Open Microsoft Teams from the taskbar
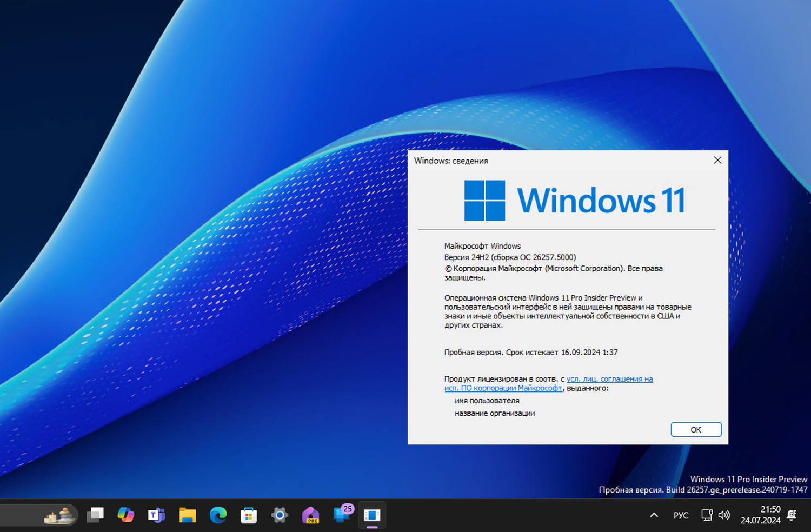This screenshot has width=811, height=532. click(157, 515)
